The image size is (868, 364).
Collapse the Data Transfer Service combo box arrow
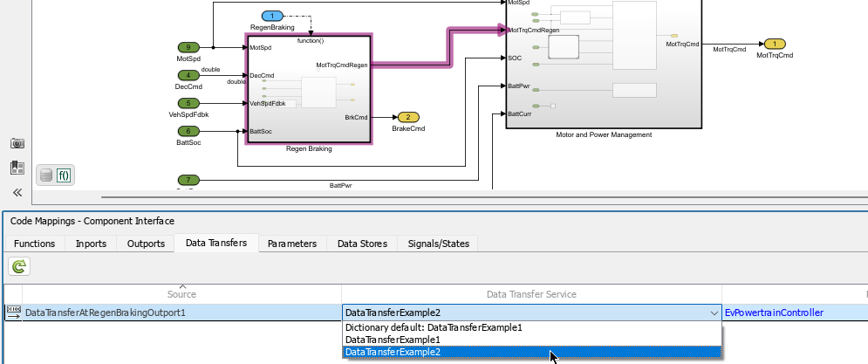click(714, 312)
